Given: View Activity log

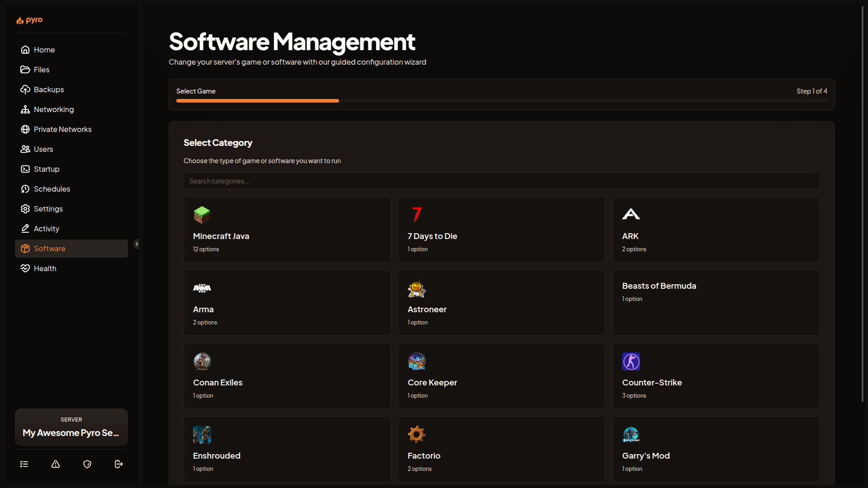Looking at the screenshot, I should pyautogui.click(x=71, y=229).
